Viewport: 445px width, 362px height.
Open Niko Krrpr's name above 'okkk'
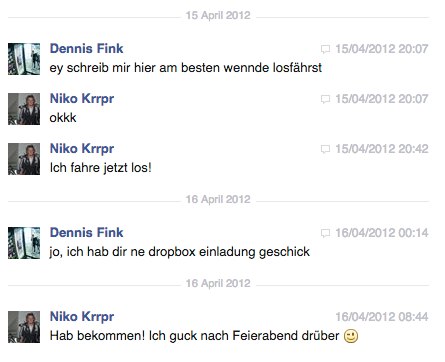pos(82,99)
